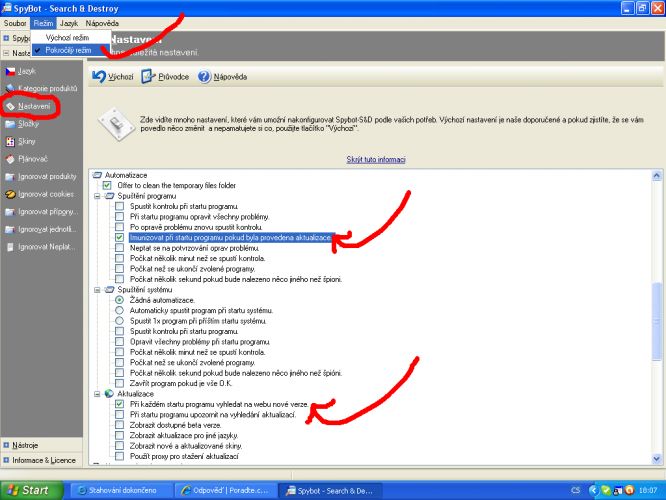Click the CS language indicator in tray
This screenshot has width=666, height=500.
point(576,490)
